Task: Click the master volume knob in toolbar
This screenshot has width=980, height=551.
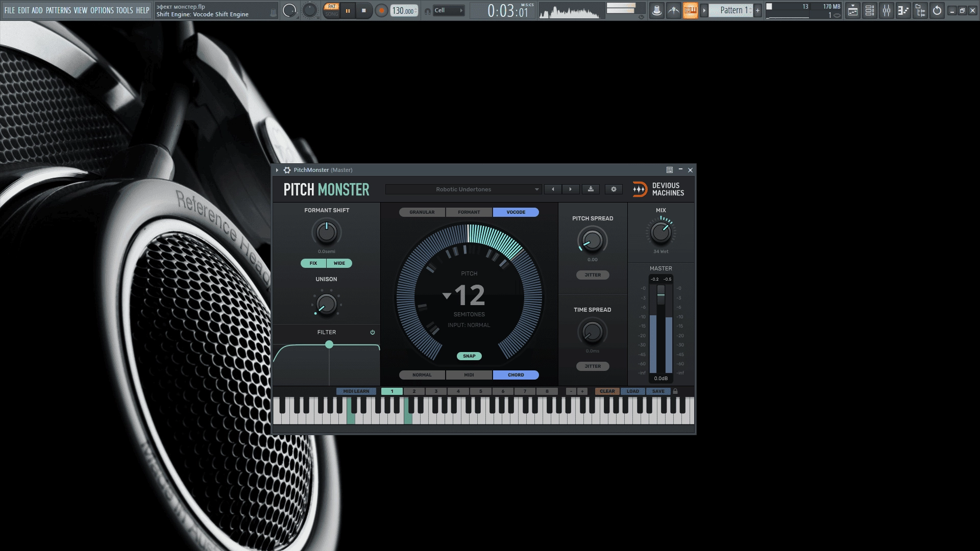Action: tap(289, 10)
